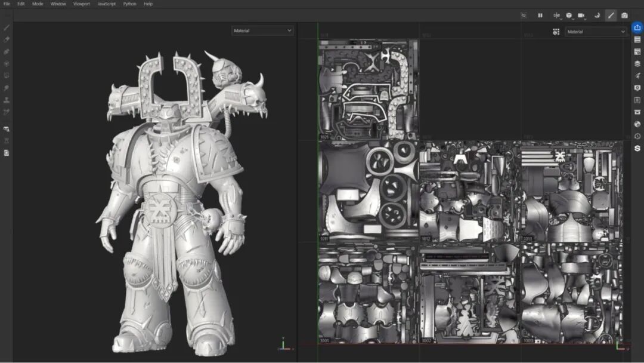
Task: Open the History clock icon
Action: tap(637, 136)
